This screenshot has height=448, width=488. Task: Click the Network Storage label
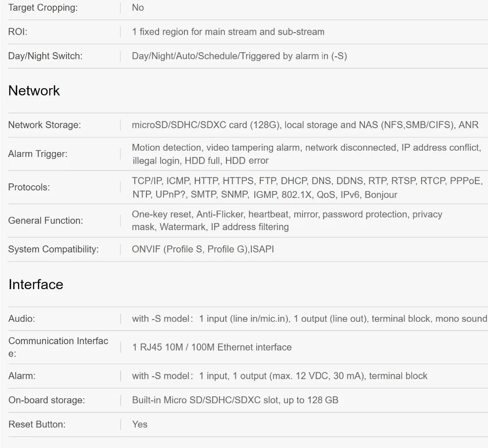44,125
